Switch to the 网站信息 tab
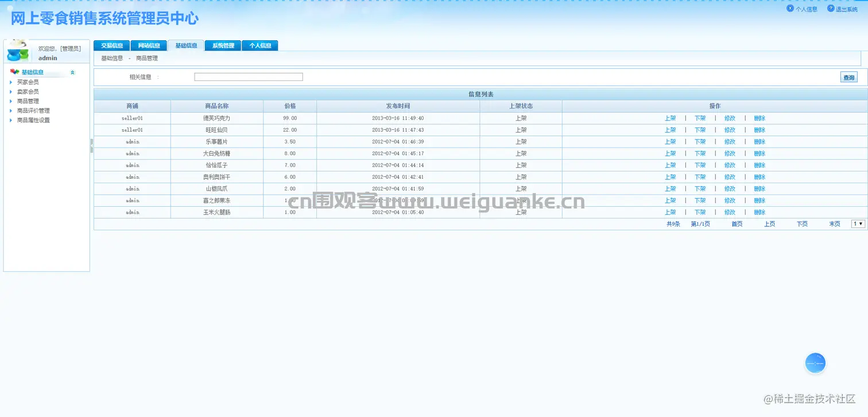Image resolution: width=868 pixels, height=417 pixels. (x=149, y=45)
